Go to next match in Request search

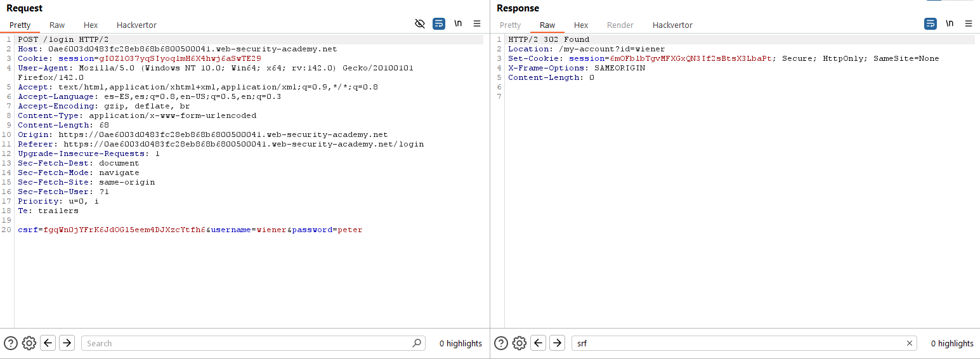67,343
